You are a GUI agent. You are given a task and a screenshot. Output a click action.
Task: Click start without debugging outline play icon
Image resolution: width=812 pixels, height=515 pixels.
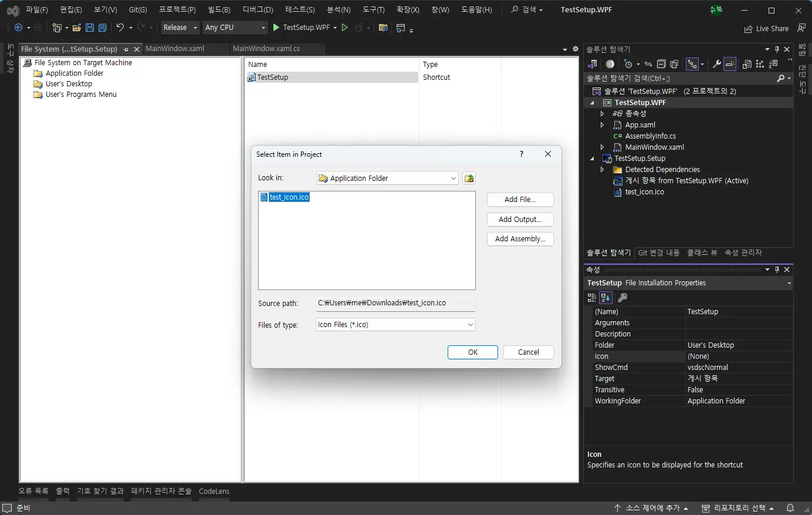[345, 28]
